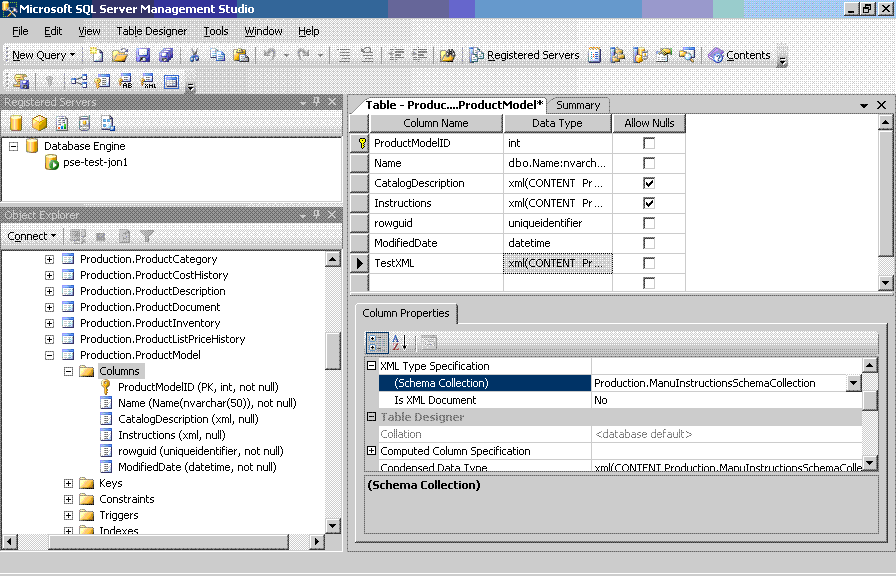Open the Tools menu
Screen dimensions: 896x576
coord(216,31)
